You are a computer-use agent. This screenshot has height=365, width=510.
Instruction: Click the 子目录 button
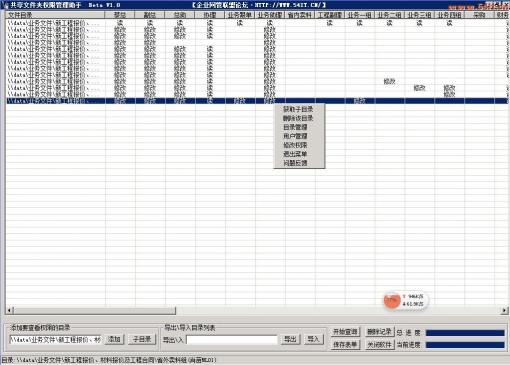[x=142, y=339]
